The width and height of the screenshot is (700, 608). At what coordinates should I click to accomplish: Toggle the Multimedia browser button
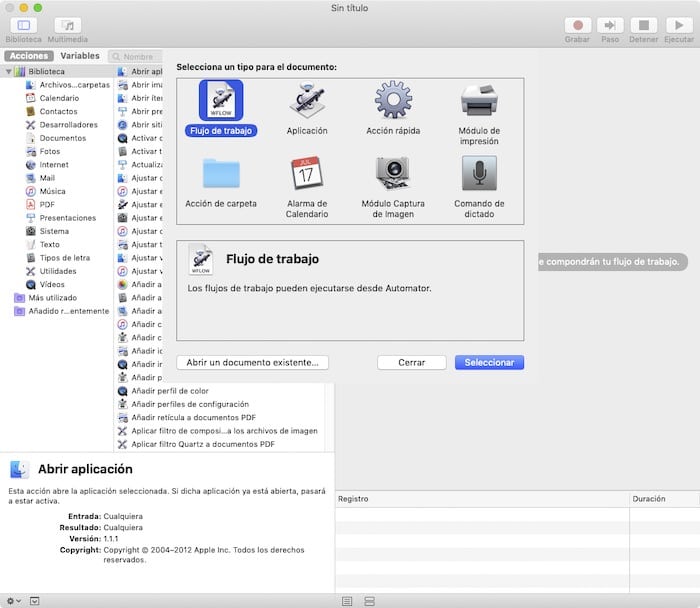coord(68,25)
